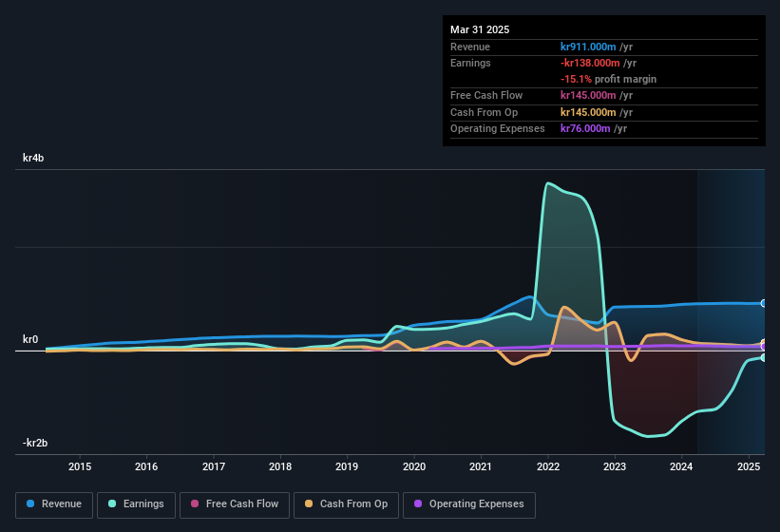780x532 pixels.
Task: Click the kr4b y-axis label
Action: click(33, 158)
